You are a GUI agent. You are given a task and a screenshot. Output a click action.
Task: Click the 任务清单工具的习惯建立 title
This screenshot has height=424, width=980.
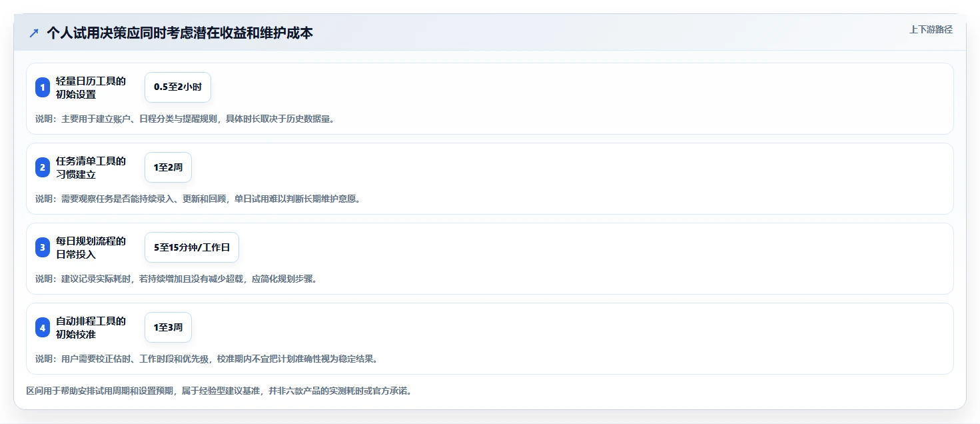[91, 167]
